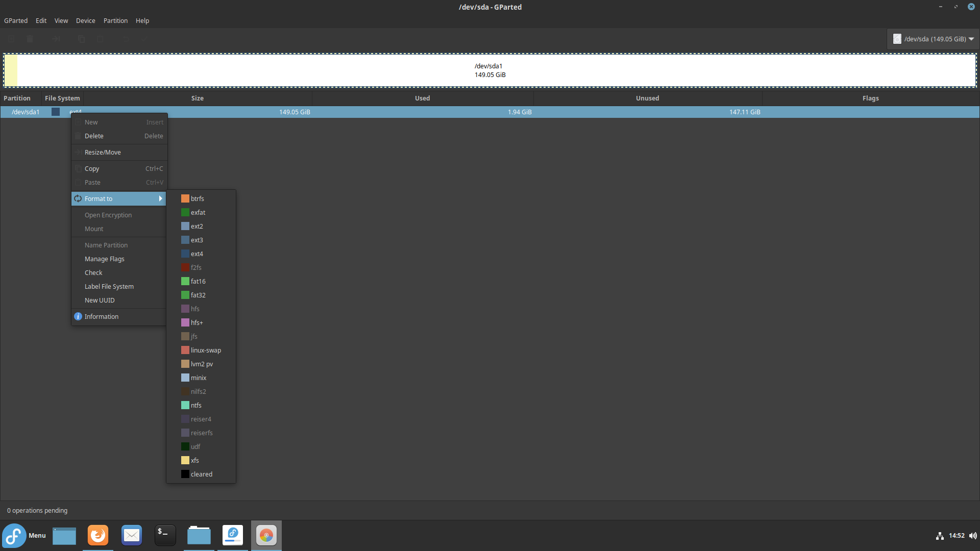The image size is (980, 551).
Task: Click the ext4 color square in /dev/sda1 row
Action: coord(56,112)
